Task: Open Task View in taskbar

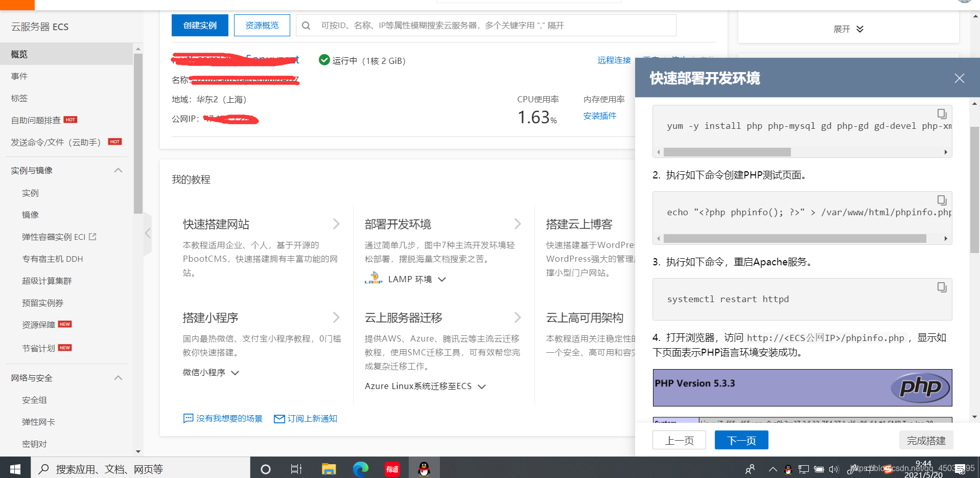Action: pyautogui.click(x=296, y=469)
